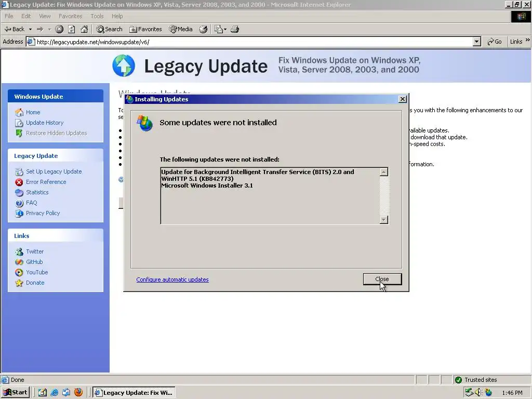The width and height of the screenshot is (532, 399).
Task: Close Installing Updates dialog with X
Action: pos(403,99)
